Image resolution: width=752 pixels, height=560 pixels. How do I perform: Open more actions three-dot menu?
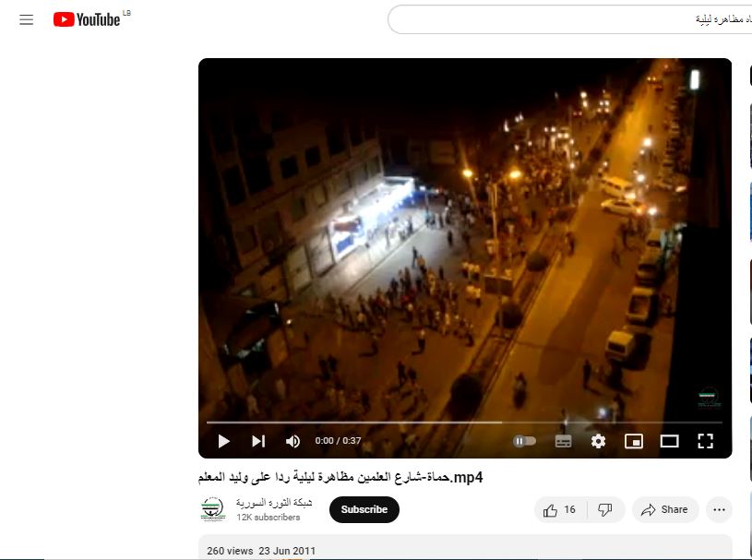[x=720, y=509]
